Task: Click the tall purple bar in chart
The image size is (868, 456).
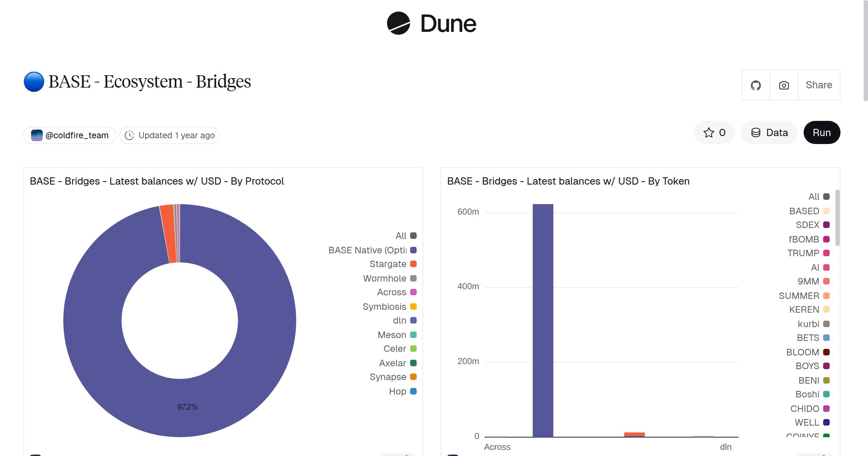Action: click(543, 320)
